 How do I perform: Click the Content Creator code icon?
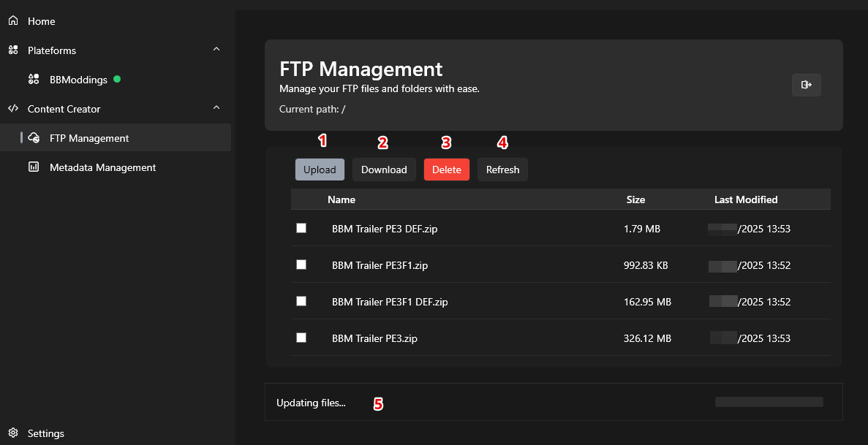(13, 109)
